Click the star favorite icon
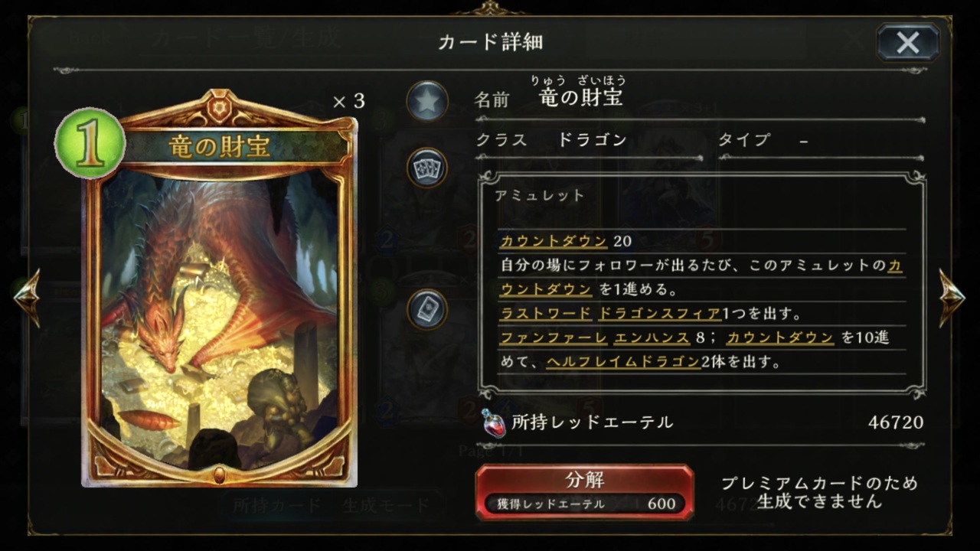 coord(427,101)
